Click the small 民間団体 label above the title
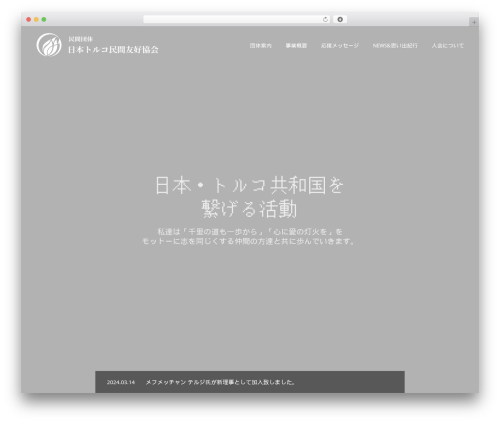This screenshot has width=500, height=423. [x=81, y=39]
